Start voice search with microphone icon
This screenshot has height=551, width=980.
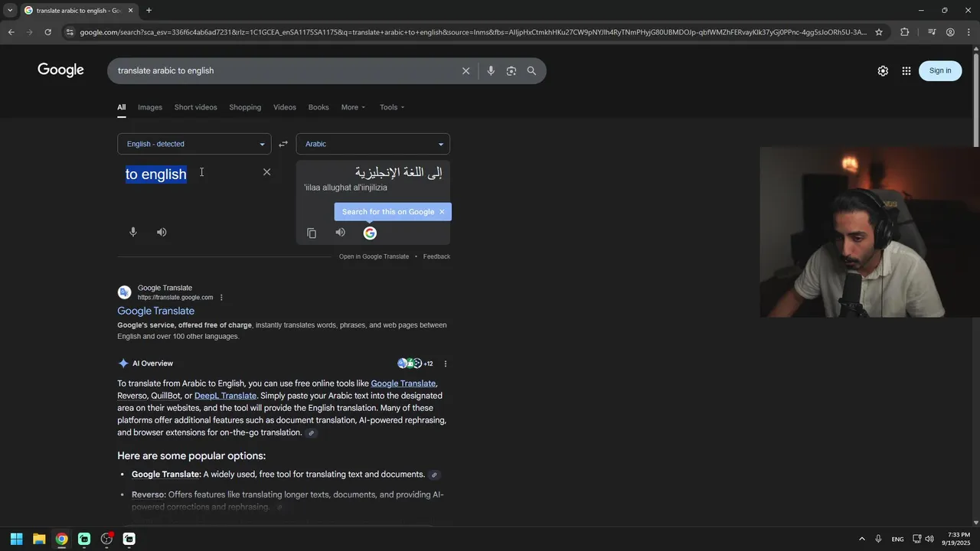(x=491, y=70)
